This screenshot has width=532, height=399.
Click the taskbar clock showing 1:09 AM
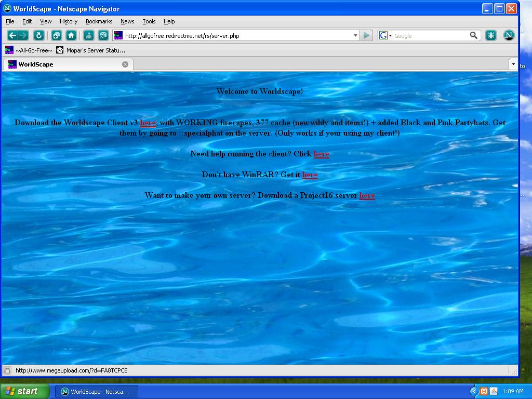pos(513,391)
